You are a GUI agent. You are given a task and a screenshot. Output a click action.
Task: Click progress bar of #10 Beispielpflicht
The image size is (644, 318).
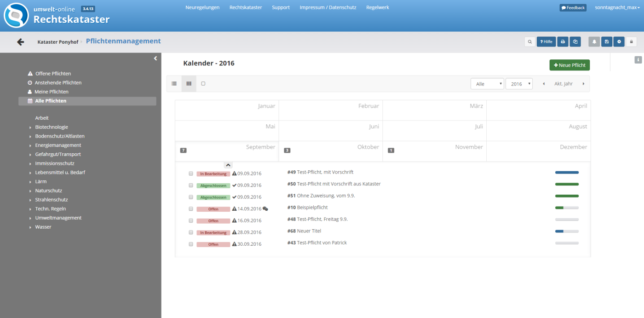click(x=567, y=208)
